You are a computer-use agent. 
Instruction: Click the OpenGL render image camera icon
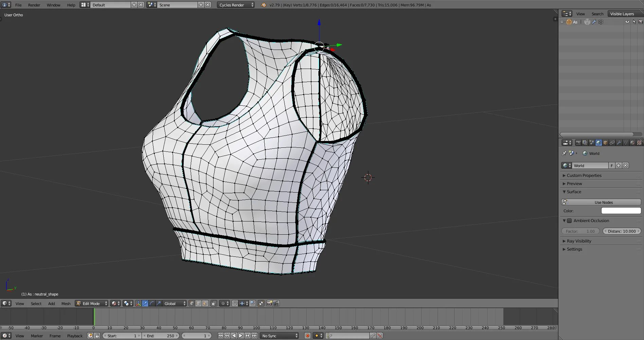click(x=270, y=303)
